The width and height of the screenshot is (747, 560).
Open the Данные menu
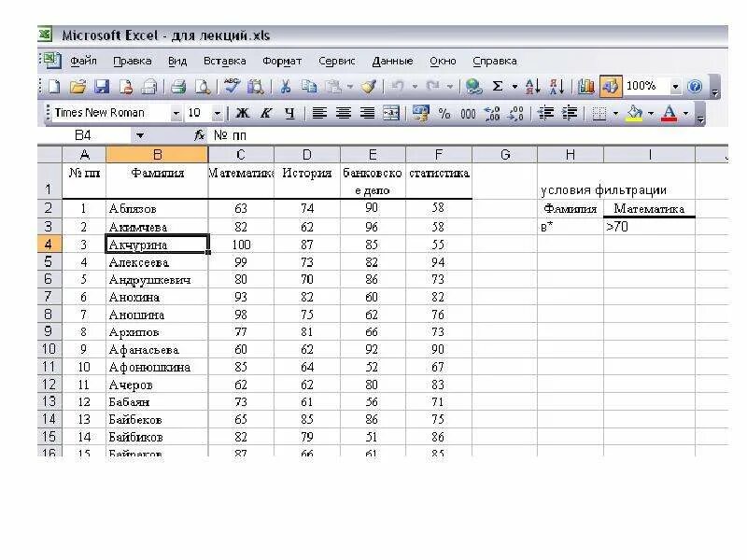[x=392, y=61]
